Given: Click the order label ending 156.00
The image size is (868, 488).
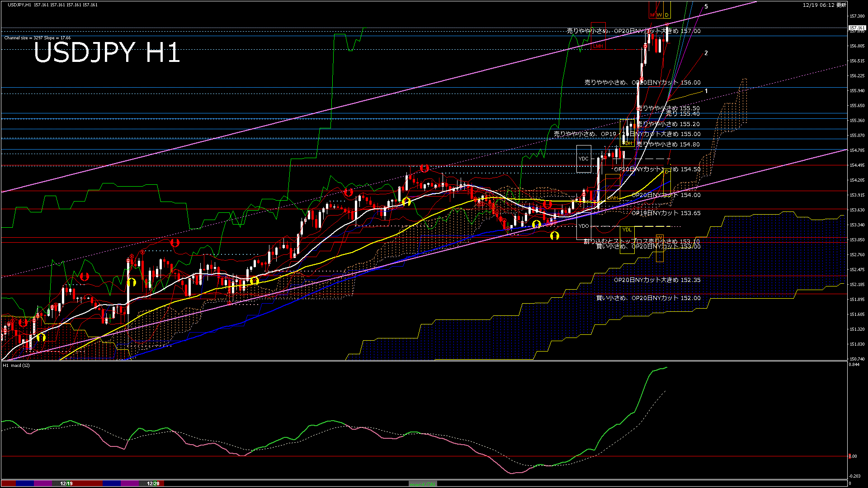Looking at the screenshot, I should 642,83.
